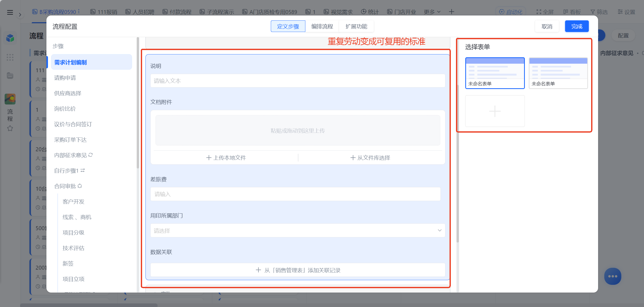Image resolution: width=644 pixels, height=307 pixels.
Task: Select step 合同审批
Action: point(65,186)
